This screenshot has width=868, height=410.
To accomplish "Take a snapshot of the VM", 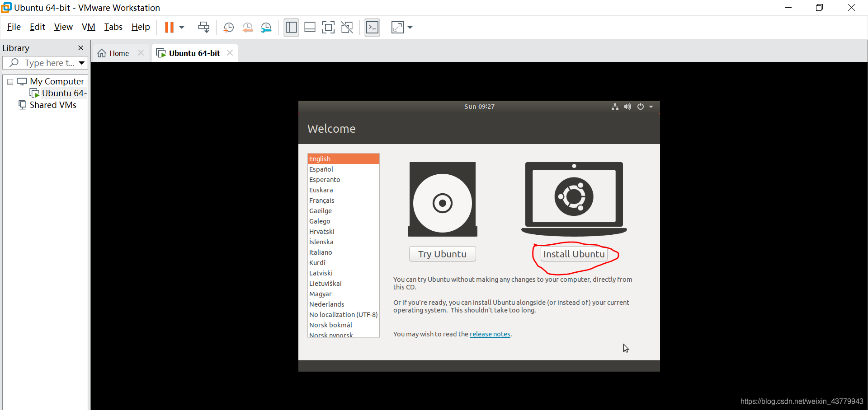I will [229, 28].
